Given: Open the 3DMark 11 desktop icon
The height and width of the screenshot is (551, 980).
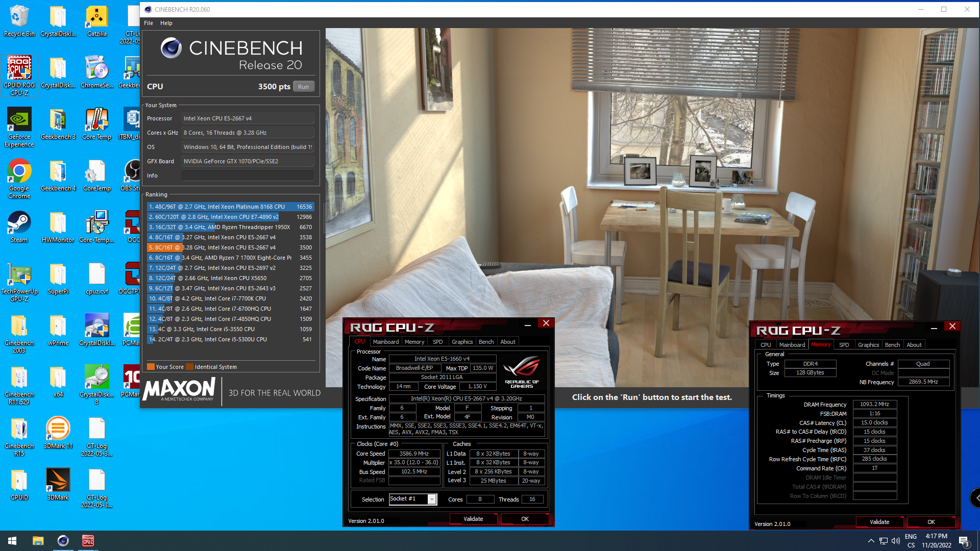Looking at the screenshot, I should click(x=58, y=433).
